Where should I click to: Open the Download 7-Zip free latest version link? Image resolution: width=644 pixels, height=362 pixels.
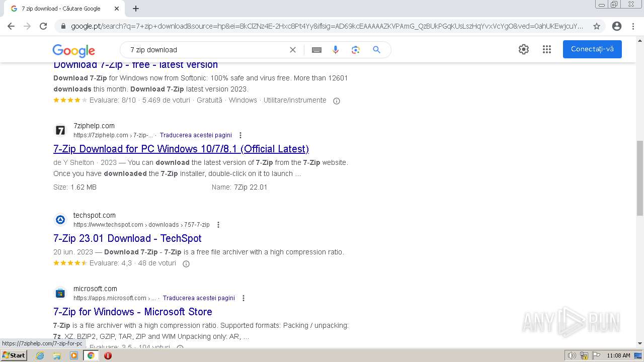click(x=136, y=65)
